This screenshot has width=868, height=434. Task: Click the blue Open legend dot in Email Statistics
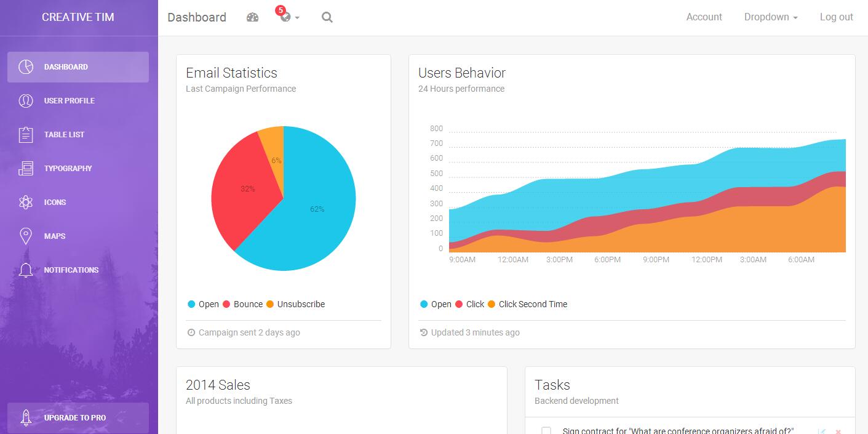[x=191, y=304]
